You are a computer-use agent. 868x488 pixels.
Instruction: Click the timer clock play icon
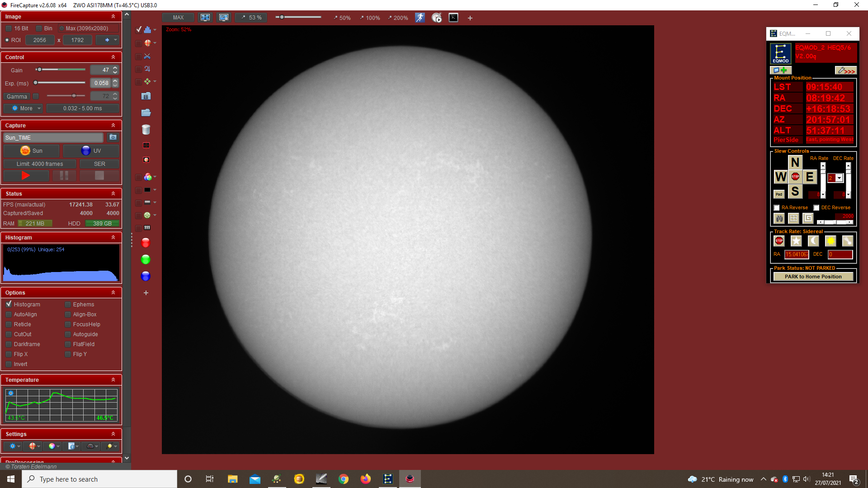pyautogui.click(x=437, y=18)
